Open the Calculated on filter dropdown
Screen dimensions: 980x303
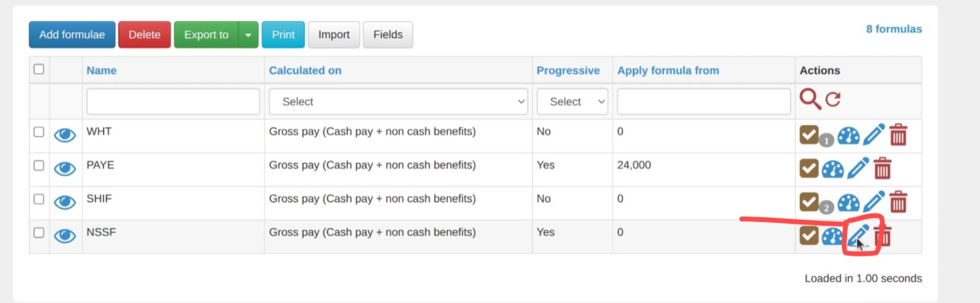(x=398, y=102)
